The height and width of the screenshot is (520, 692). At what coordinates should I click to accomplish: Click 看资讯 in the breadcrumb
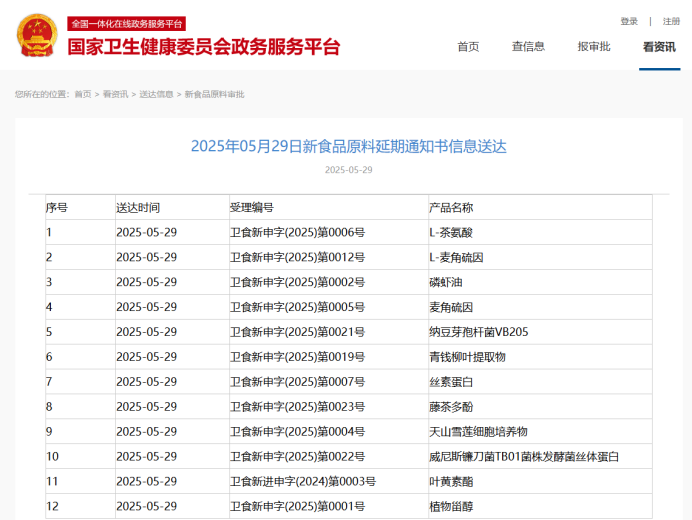(115, 94)
